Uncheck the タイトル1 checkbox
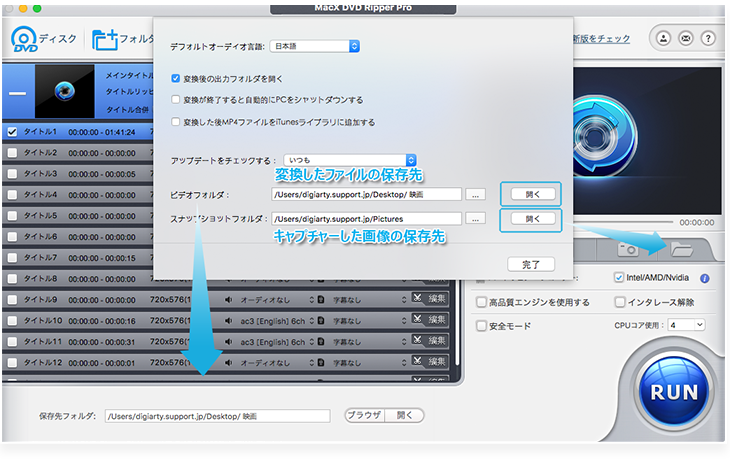730x460 pixels. [x=13, y=132]
